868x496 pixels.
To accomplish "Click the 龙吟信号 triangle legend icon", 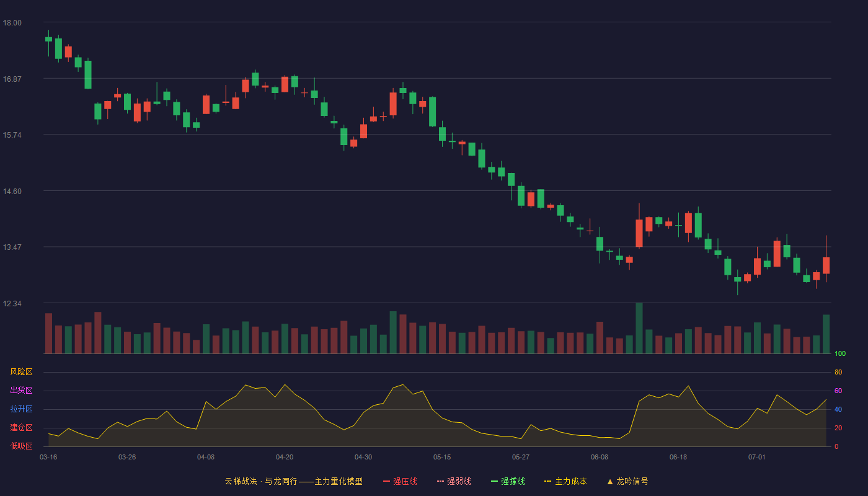I will coord(610,481).
